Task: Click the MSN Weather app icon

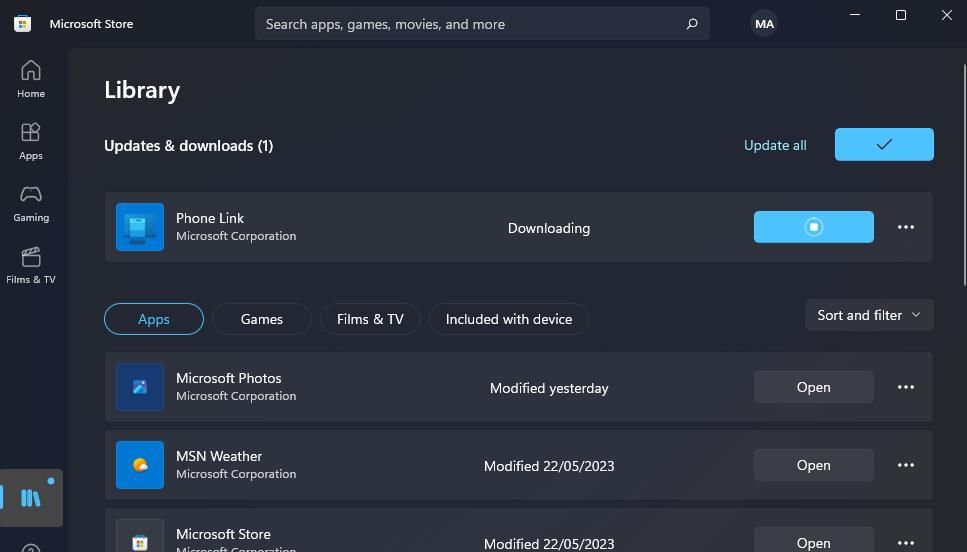Action: tap(140, 465)
